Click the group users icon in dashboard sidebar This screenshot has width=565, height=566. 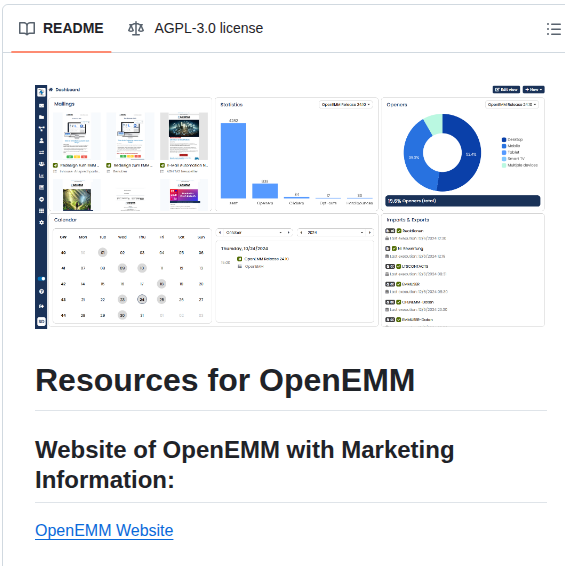point(42,164)
